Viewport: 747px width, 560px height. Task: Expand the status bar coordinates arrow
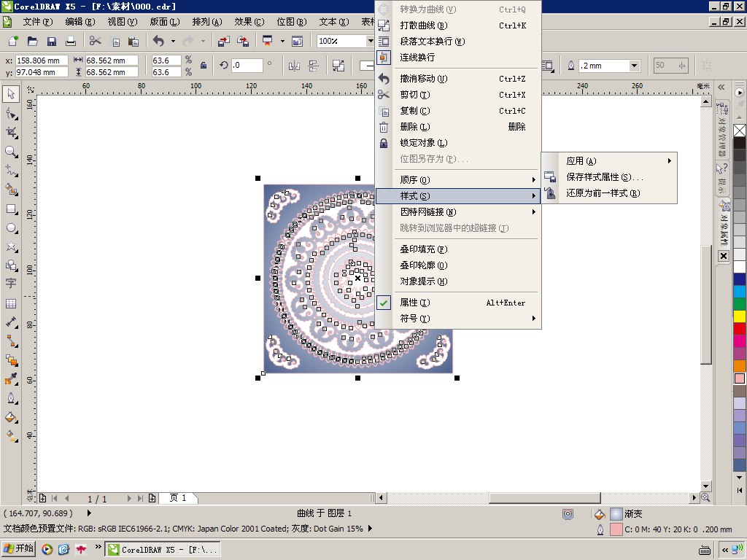pyautogui.click(x=89, y=513)
